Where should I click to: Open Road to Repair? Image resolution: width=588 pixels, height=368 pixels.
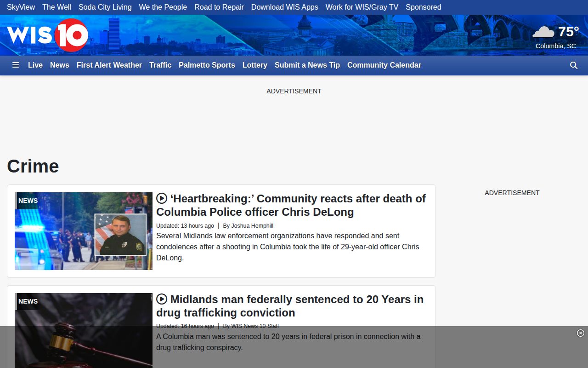coord(219,7)
